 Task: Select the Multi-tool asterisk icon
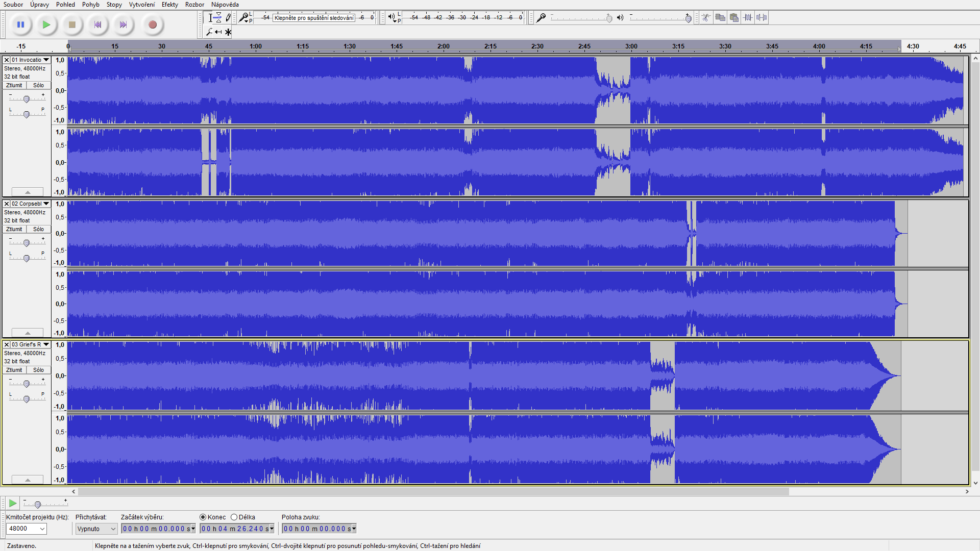pyautogui.click(x=228, y=32)
